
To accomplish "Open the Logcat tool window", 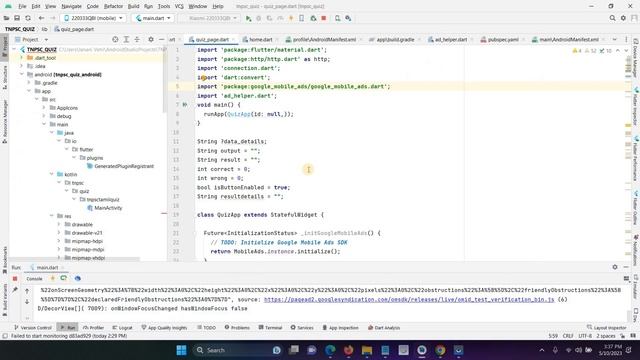I will pyautogui.click(x=122, y=328).
